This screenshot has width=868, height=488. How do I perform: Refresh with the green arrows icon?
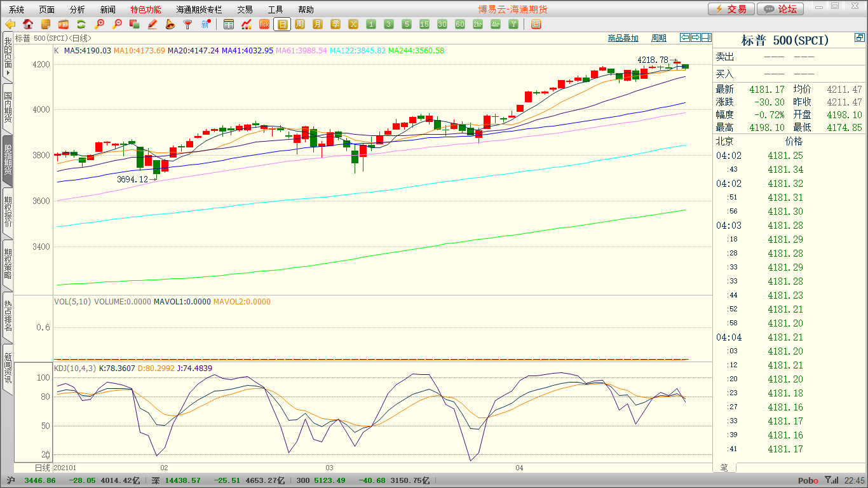click(81, 24)
